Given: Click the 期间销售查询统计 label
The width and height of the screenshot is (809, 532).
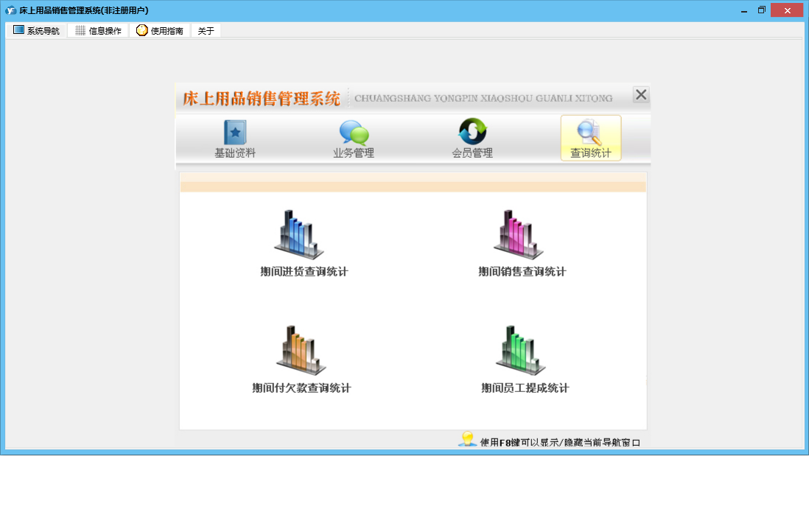Looking at the screenshot, I should 522,272.
